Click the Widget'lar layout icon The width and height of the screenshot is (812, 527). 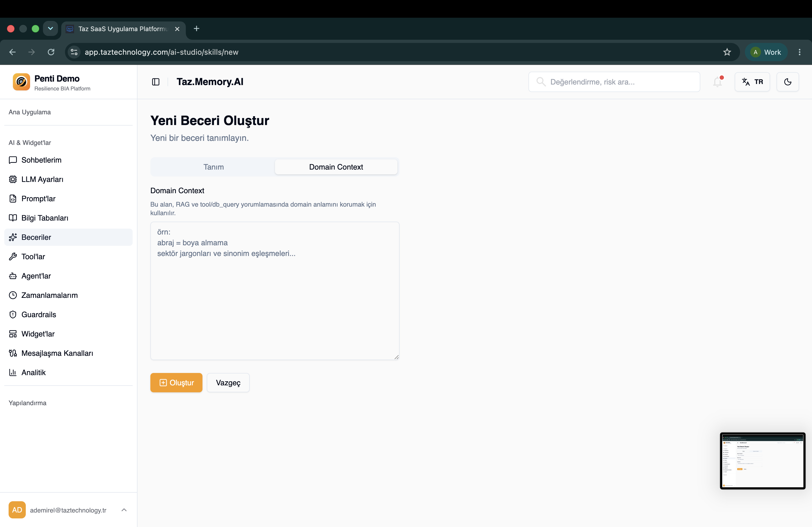(x=13, y=334)
